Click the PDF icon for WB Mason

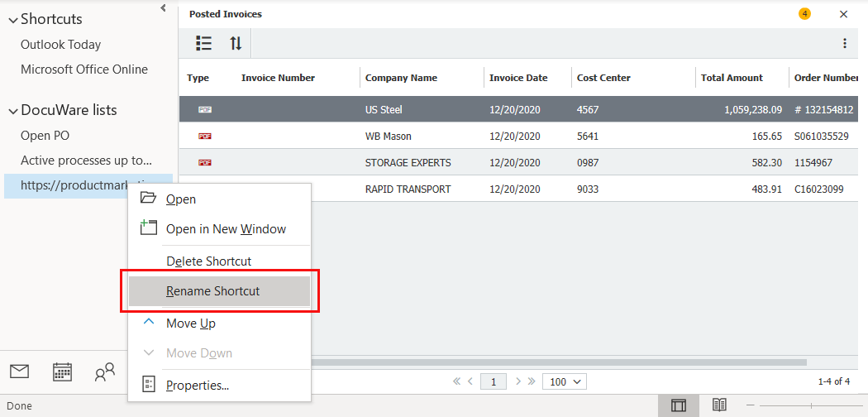(x=205, y=136)
